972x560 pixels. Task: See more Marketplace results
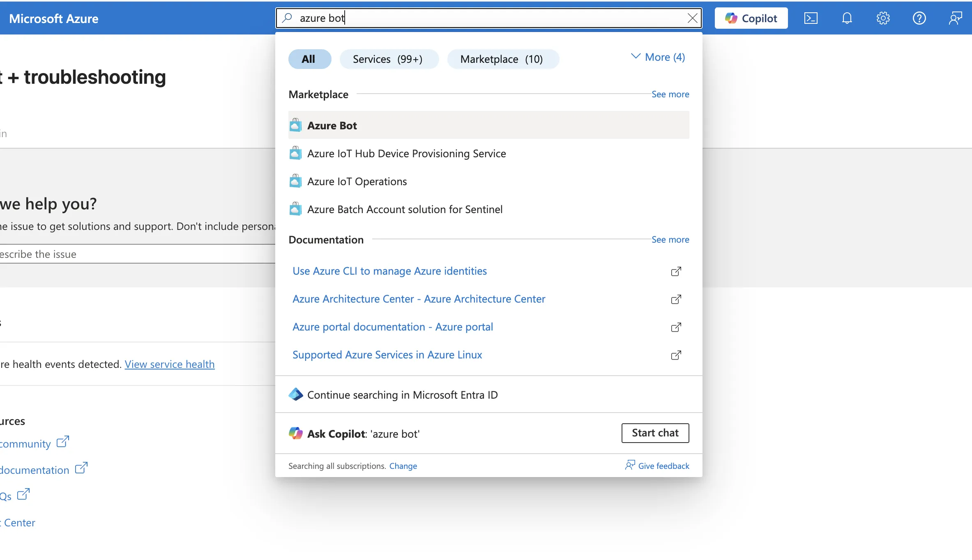tap(670, 94)
